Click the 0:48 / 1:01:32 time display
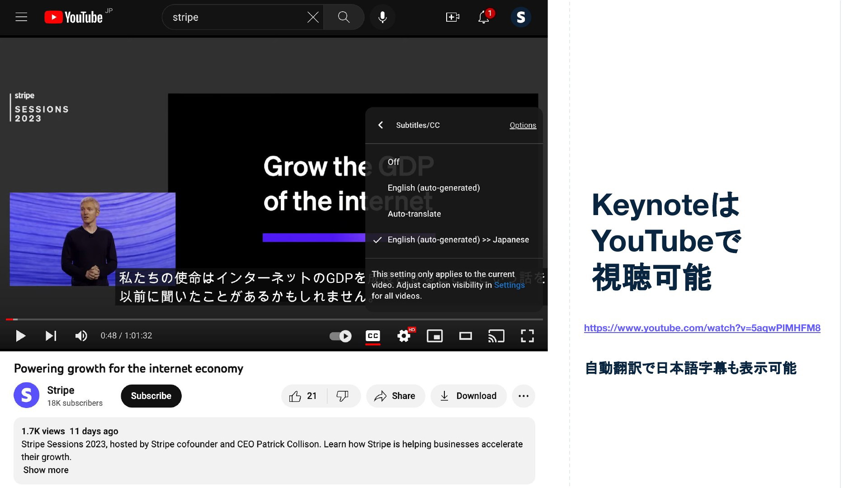 (x=126, y=336)
